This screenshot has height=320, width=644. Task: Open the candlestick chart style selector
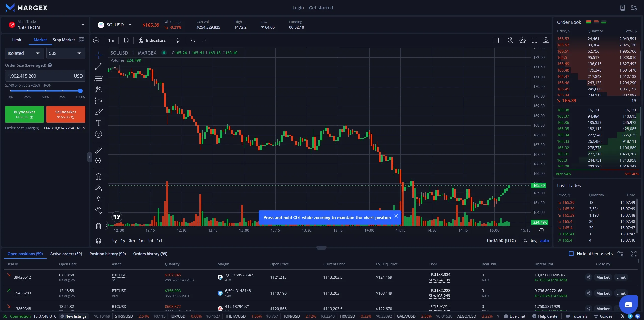click(x=126, y=40)
